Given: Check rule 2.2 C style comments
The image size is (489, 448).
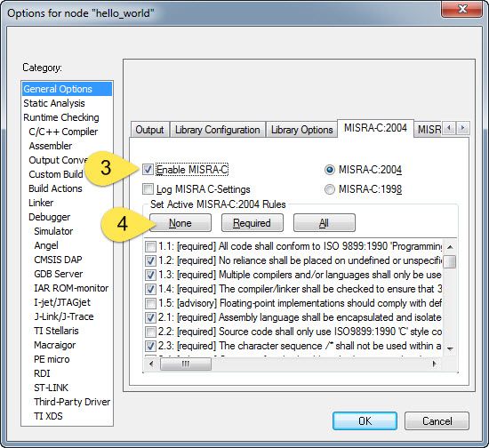Looking at the screenshot, I should (150, 332).
